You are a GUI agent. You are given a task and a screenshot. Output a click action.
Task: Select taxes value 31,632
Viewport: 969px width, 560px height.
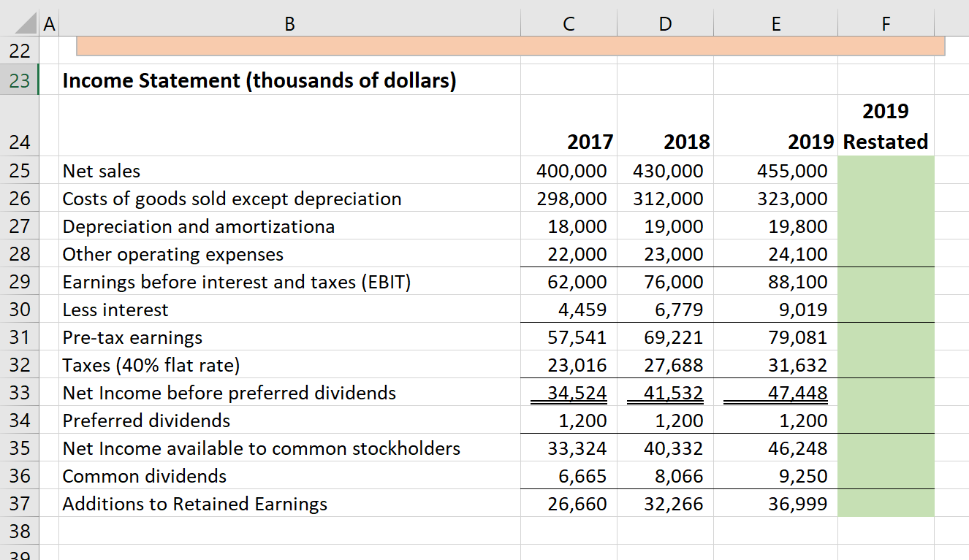798,365
